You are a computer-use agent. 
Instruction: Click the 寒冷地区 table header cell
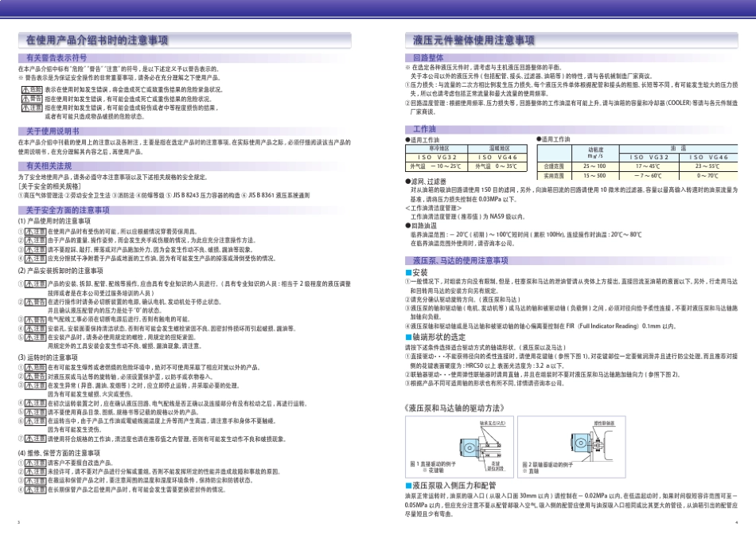pos(438,149)
